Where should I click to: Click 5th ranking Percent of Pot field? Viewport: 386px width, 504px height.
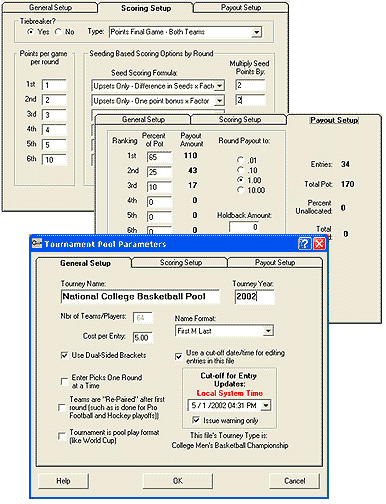point(160,217)
